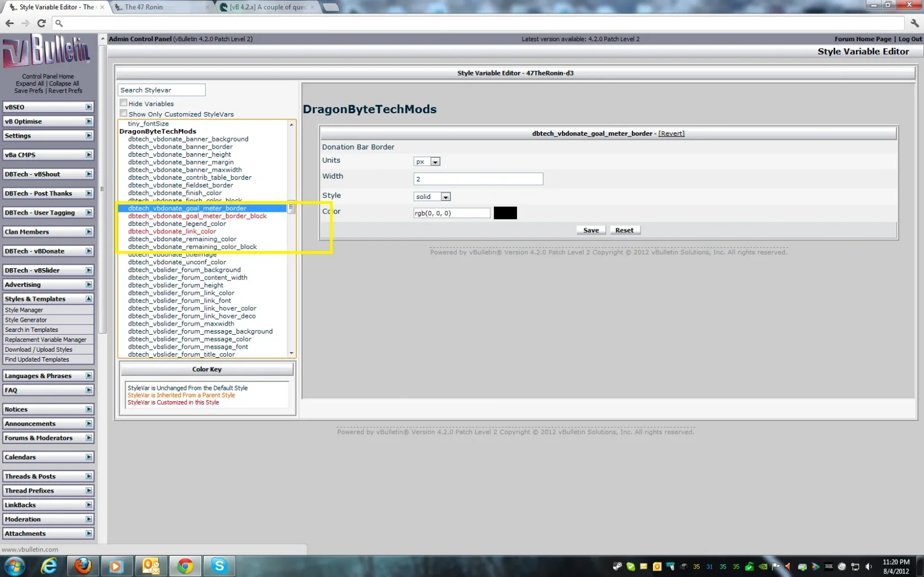The height and width of the screenshot is (577, 924).
Task: Click the rgb(0, 0, 0) Color field
Action: pyautogui.click(x=452, y=213)
